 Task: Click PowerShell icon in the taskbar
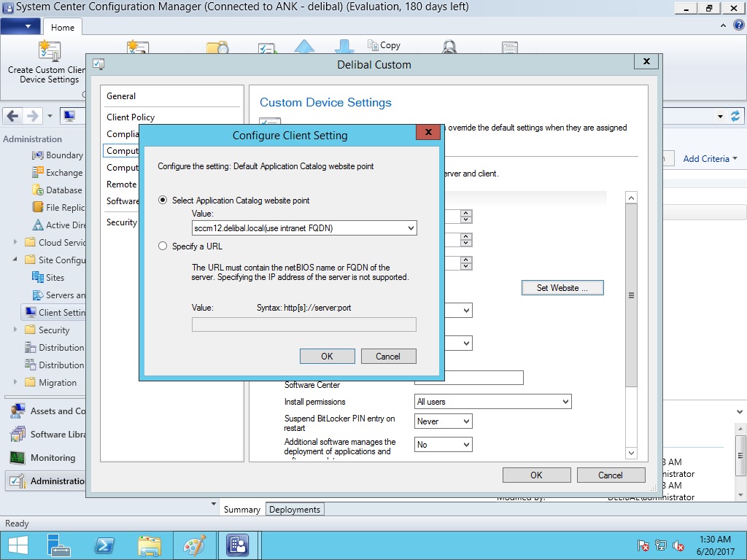(104, 545)
